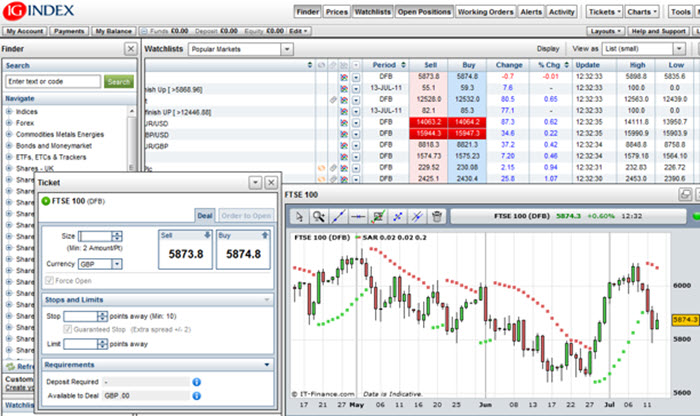Click info icon beside Deposit Required
This screenshot has height=416, width=700.
(x=196, y=382)
